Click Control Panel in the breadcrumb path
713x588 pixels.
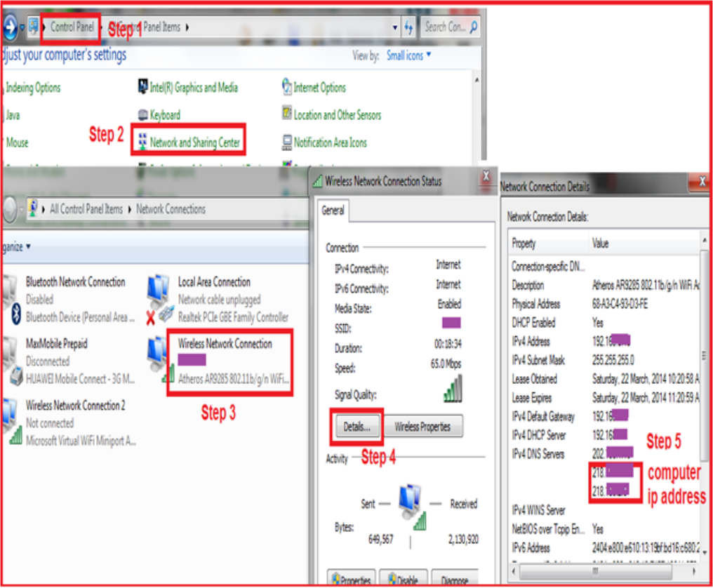pyautogui.click(x=72, y=27)
